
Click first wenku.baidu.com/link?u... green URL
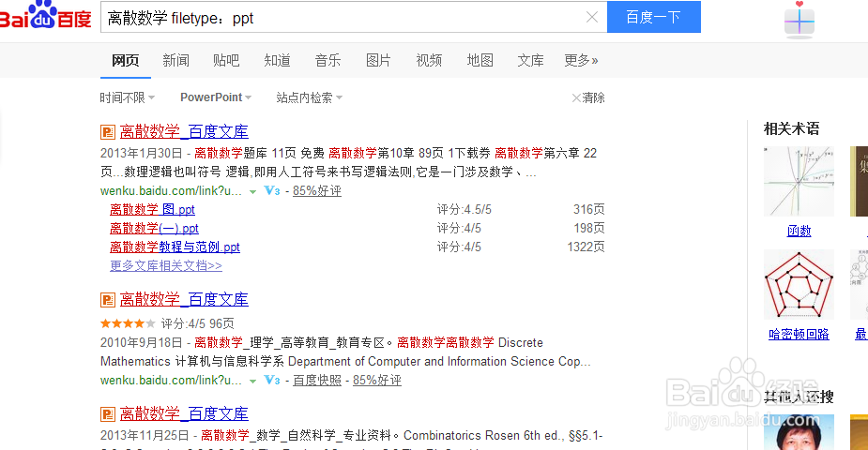point(171,191)
